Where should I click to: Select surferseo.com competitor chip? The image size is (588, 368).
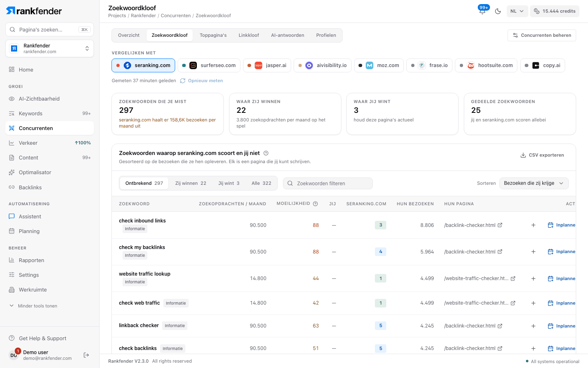tap(209, 65)
